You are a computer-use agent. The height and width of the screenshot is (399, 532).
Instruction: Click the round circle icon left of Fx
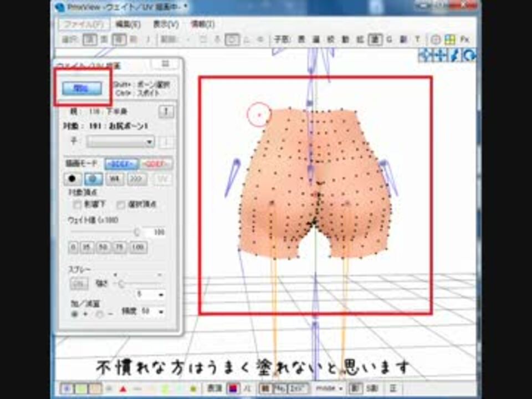[x=436, y=40]
